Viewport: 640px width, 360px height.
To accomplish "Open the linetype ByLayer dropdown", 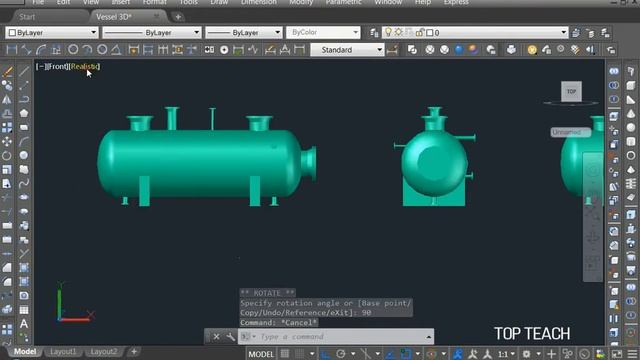I will (x=152, y=32).
